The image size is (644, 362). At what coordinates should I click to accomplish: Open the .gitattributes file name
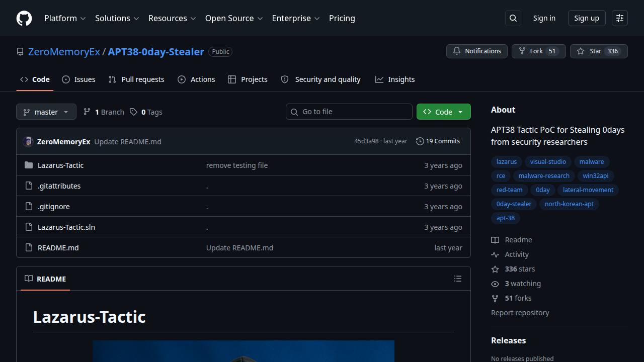(x=59, y=186)
